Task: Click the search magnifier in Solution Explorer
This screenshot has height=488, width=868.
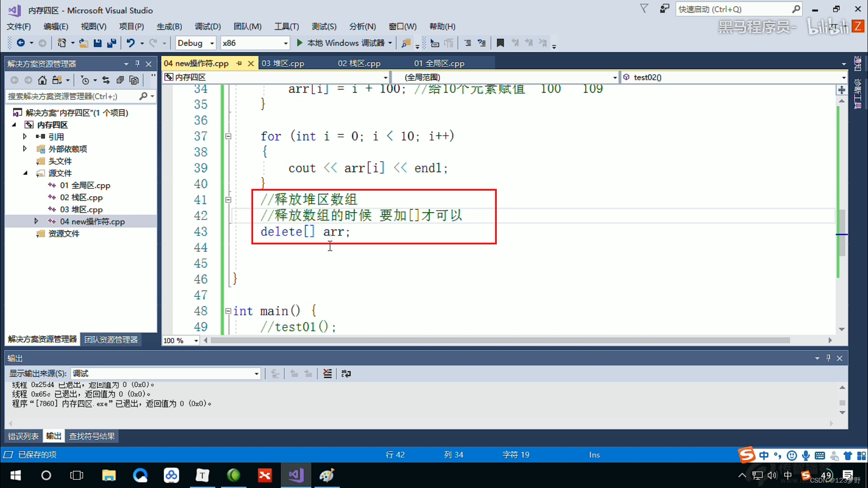Action: click(143, 96)
